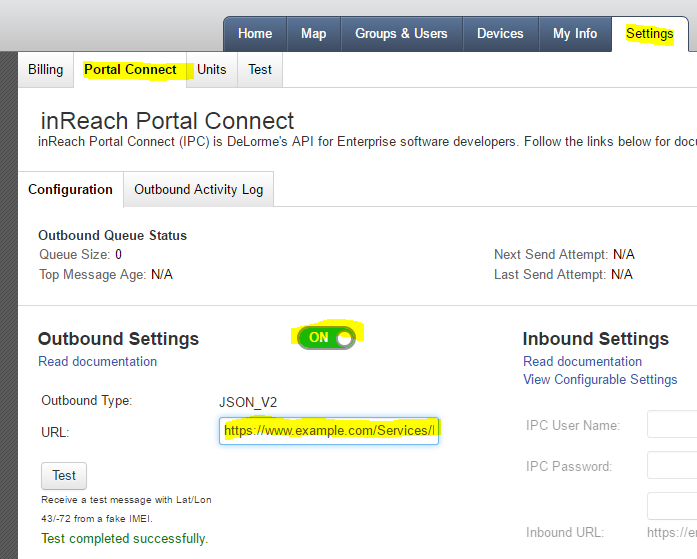The image size is (697, 559).
Task: Open the Test sub-tab beside Units
Action: coord(260,70)
